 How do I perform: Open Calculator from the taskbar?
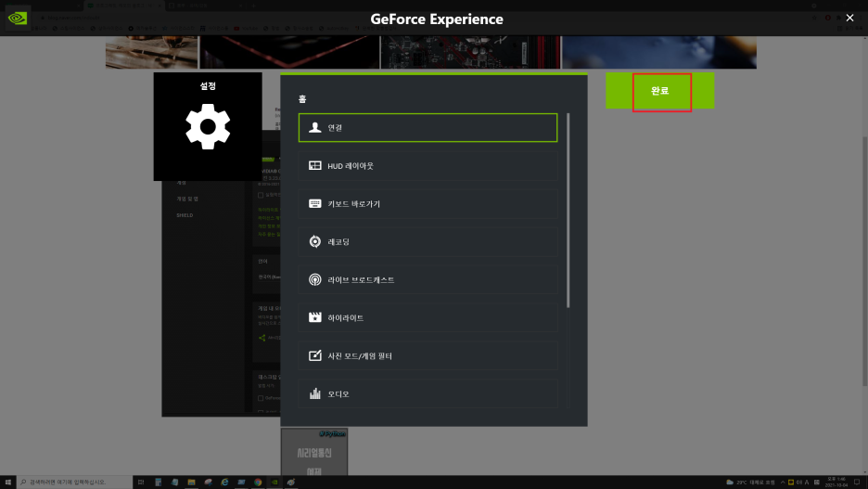(158, 483)
